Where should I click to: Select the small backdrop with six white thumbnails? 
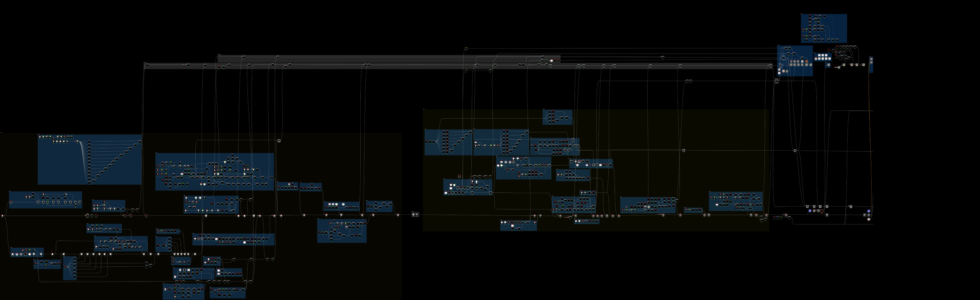(823, 57)
